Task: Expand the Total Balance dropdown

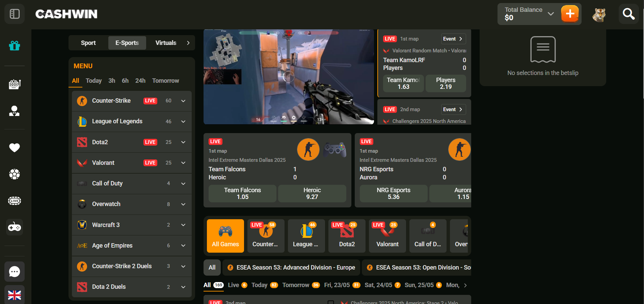Action: (551, 14)
